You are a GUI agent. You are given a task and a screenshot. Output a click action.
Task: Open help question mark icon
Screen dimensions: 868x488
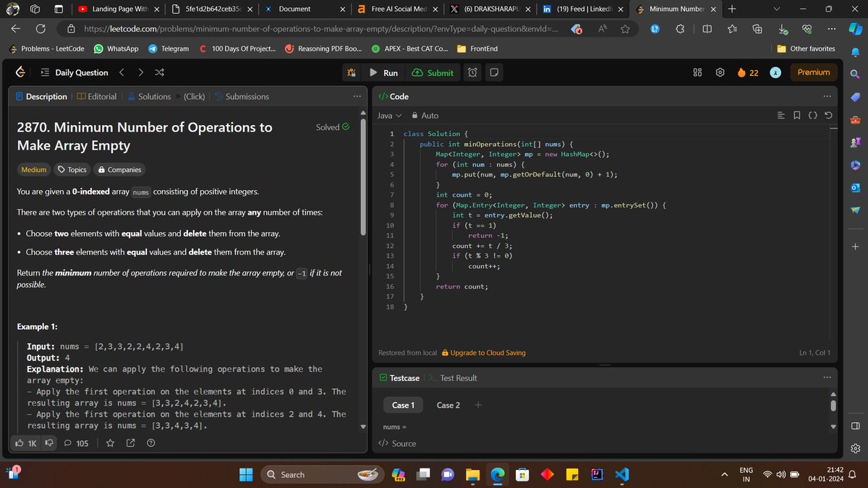(x=151, y=443)
